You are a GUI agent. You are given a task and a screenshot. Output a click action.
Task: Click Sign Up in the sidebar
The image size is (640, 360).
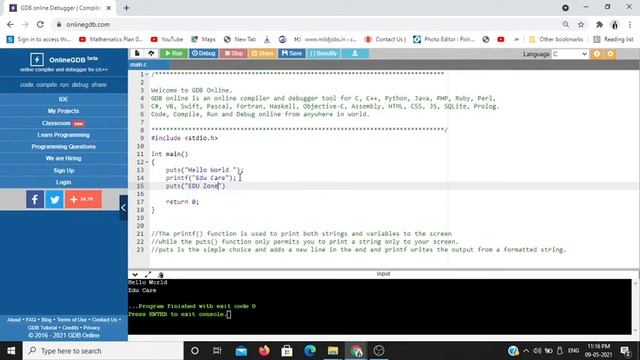coord(63,170)
